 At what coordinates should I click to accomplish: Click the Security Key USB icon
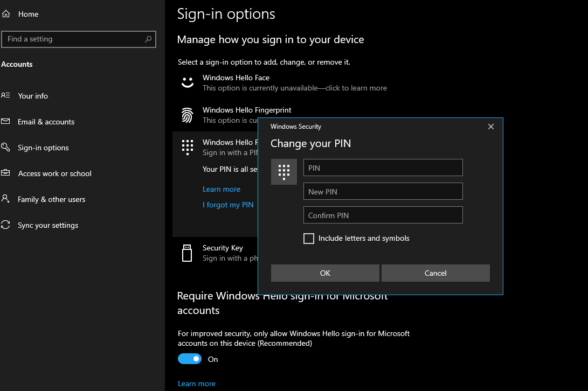187,253
